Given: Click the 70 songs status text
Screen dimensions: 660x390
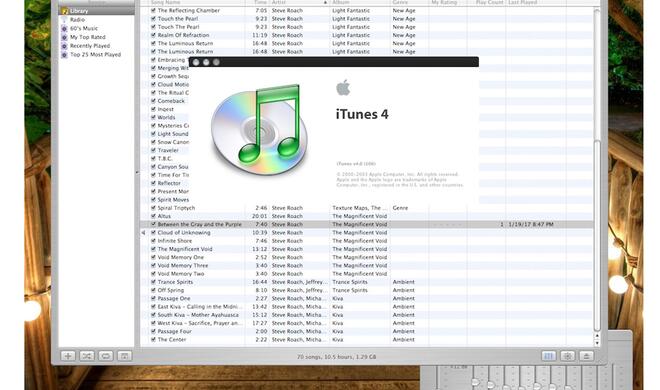Looking at the screenshot, I should point(337,357).
